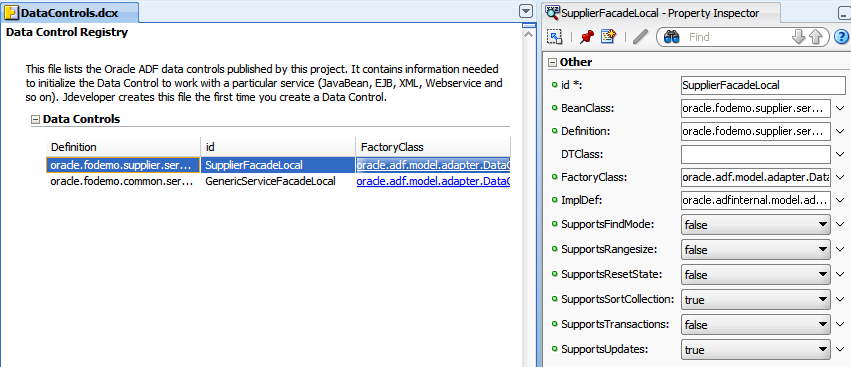Click the FactoryClass column header
Viewport: 851px width, 367px height.
click(433, 147)
